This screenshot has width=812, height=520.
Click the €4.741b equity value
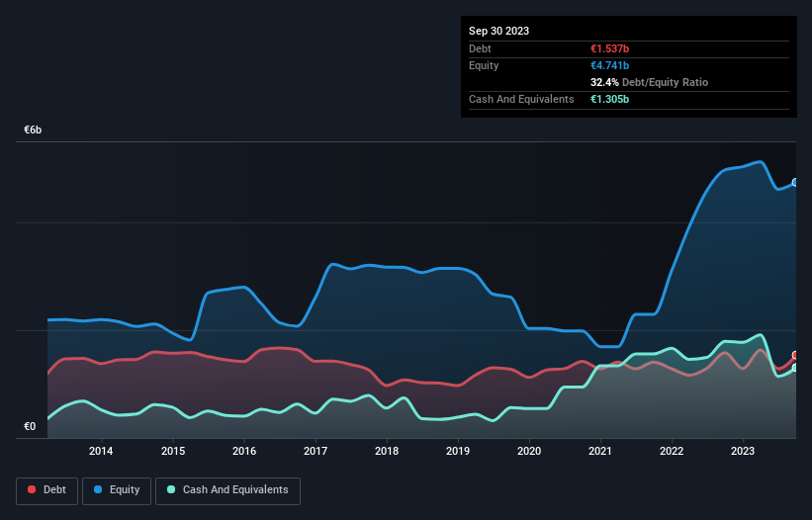click(x=609, y=65)
